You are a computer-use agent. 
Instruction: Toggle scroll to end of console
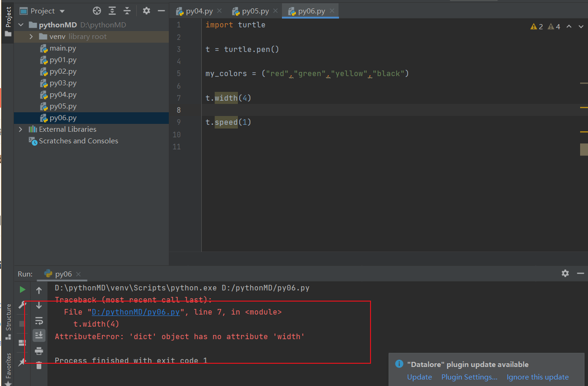point(39,335)
